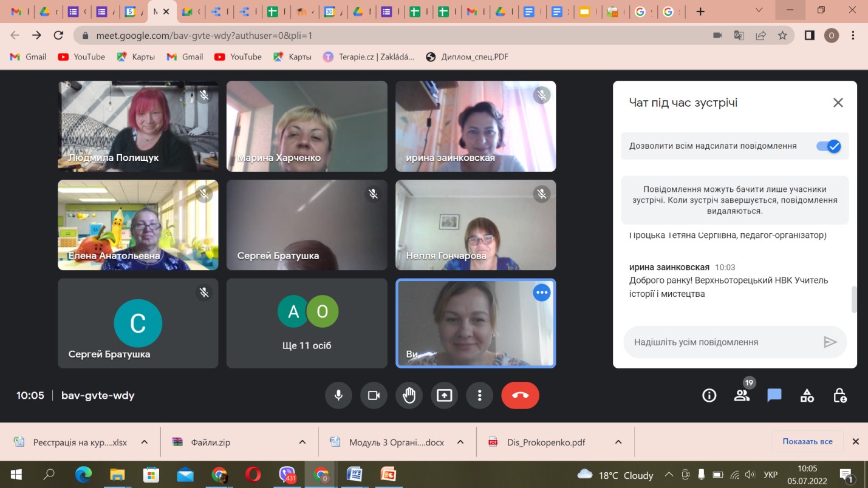Screen dimensions: 868x488
Task: Toggle allow everyone to send messages
Action: [x=828, y=146]
